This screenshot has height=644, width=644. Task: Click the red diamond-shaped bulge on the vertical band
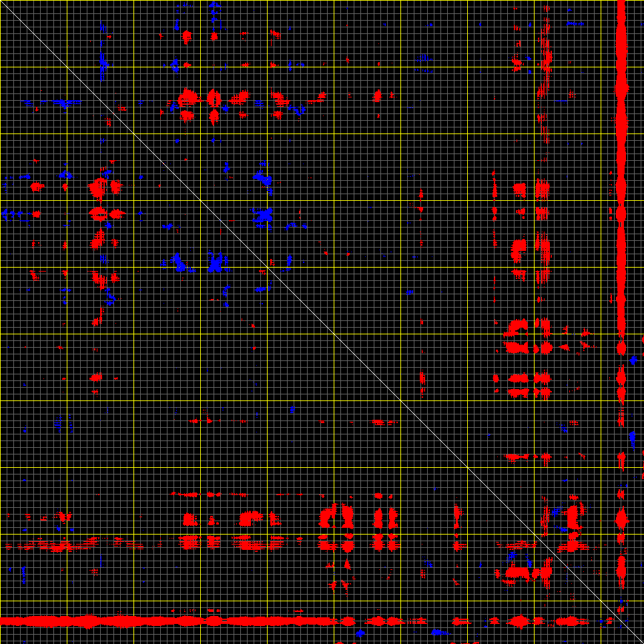[621, 519]
